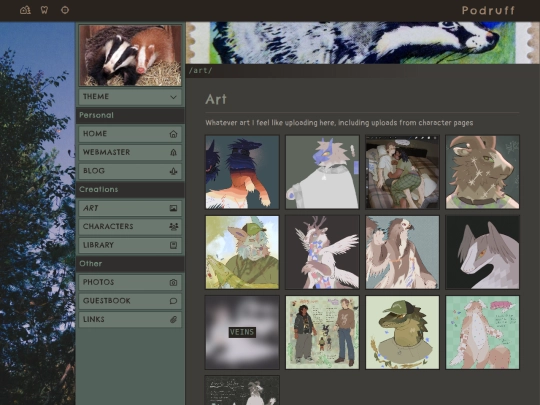Click the round face icon in top bar
The image size is (540, 405).
coord(65,10)
